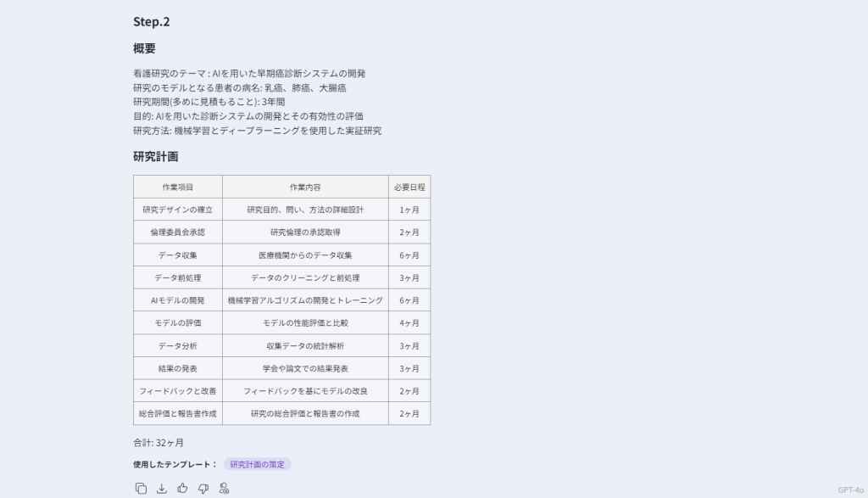Give the answer a thumbs down

point(203,488)
